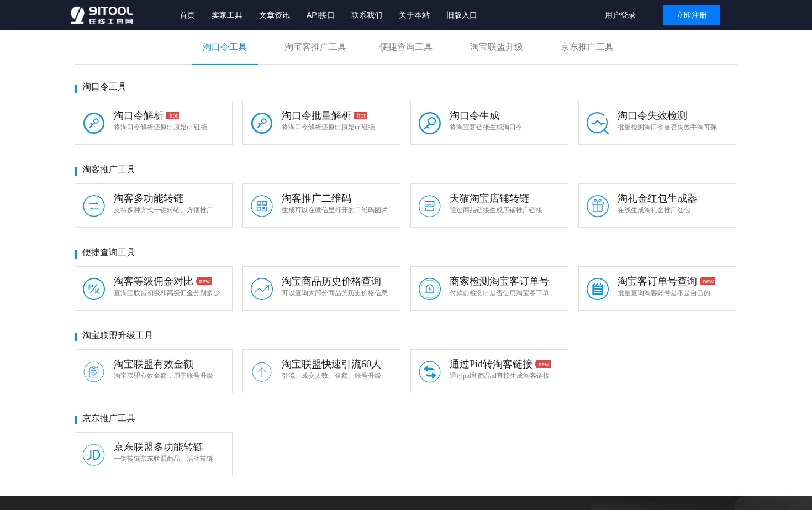Open the 淘口令失效检测 tool title
The height and width of the screenshot is (510, 812).
tap(652, 115)
